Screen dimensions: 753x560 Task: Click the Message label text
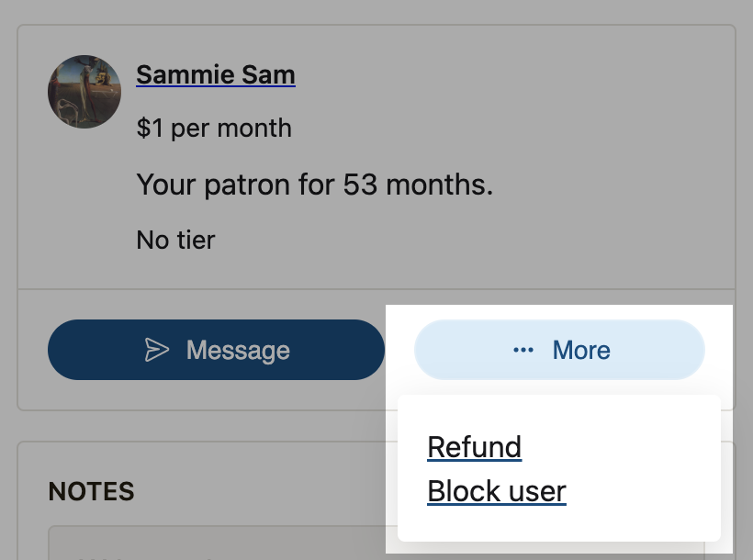(x=238, y=350)
